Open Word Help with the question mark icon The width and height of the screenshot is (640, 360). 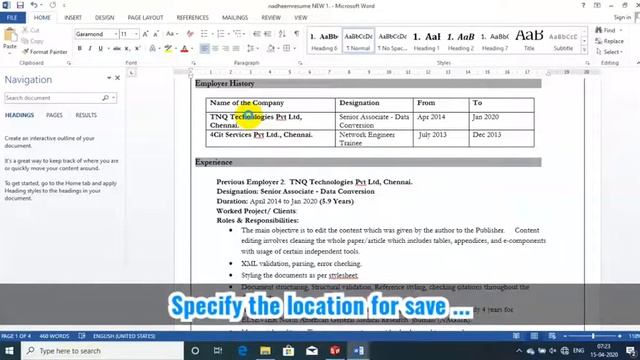point(583,5)
